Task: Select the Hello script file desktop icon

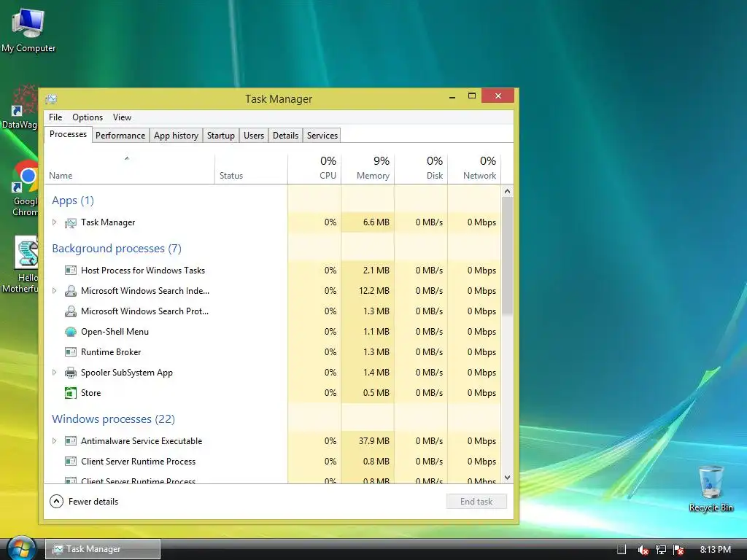Action: click(x=21, y=264)
